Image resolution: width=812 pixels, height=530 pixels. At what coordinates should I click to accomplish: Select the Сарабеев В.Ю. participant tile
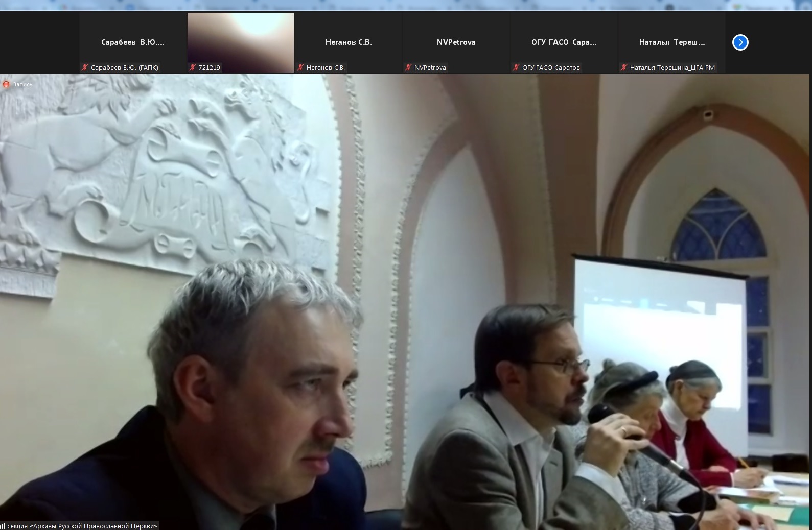133,42
